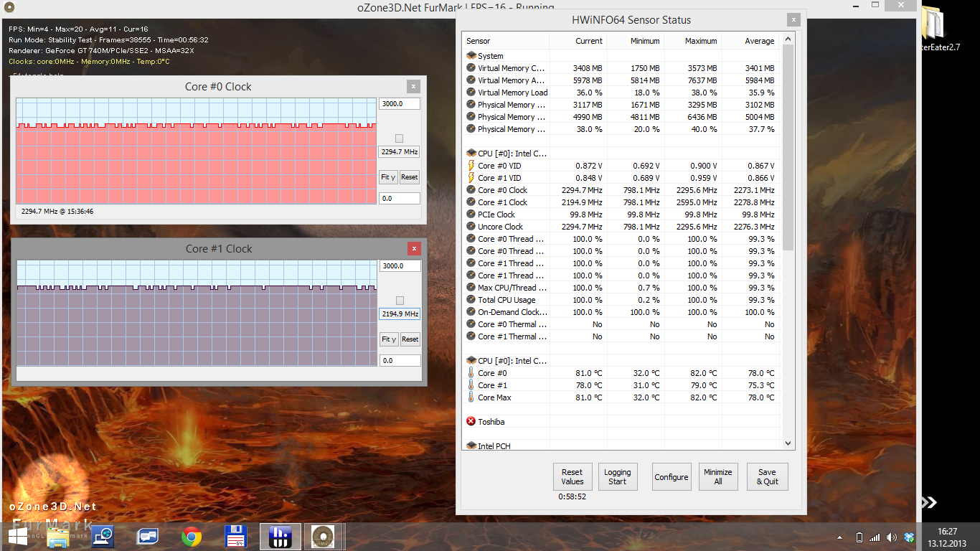Click Fit y in Core #0 Clock window

point(388,177)
